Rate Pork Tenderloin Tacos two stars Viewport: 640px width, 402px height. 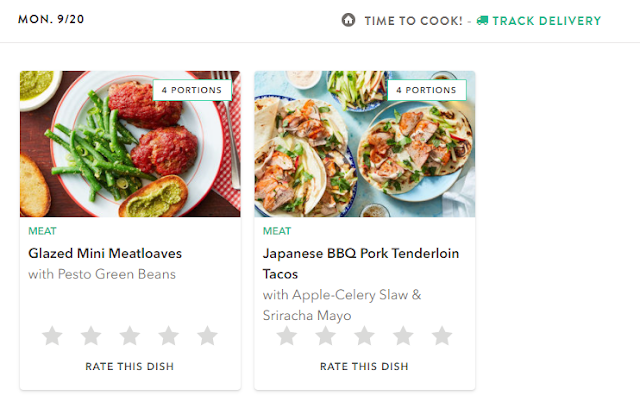point(326,335)
